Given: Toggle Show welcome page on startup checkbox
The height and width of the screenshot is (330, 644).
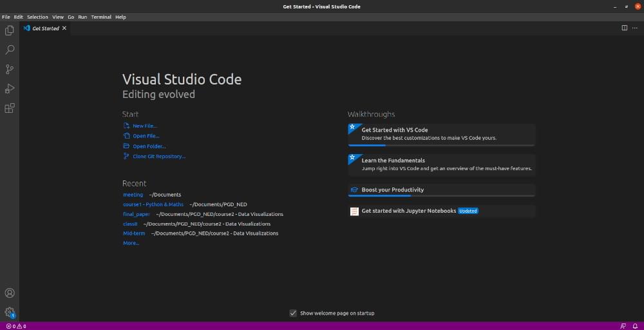Looking at the screenshot, I should click(x=293, y=313).
